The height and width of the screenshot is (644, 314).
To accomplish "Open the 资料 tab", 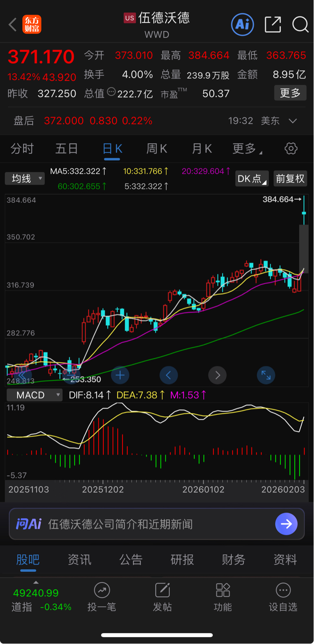I will pos(285,560).
